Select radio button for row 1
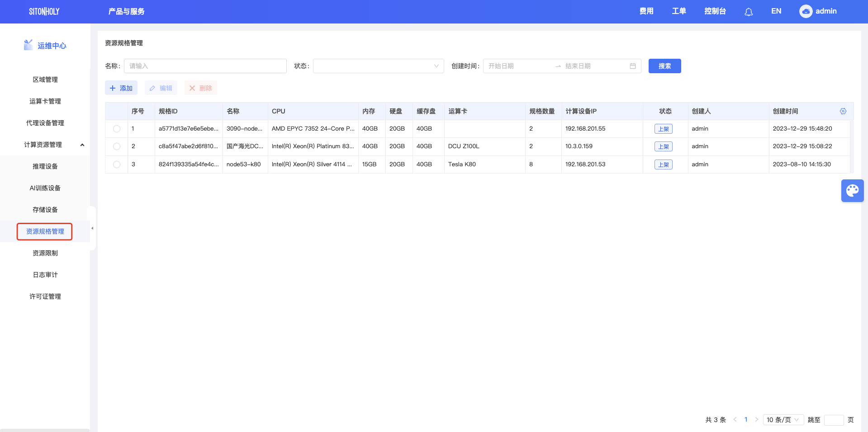Image resolution: width=868 pixels, height=432 pixels. click(x=117, y=129)
